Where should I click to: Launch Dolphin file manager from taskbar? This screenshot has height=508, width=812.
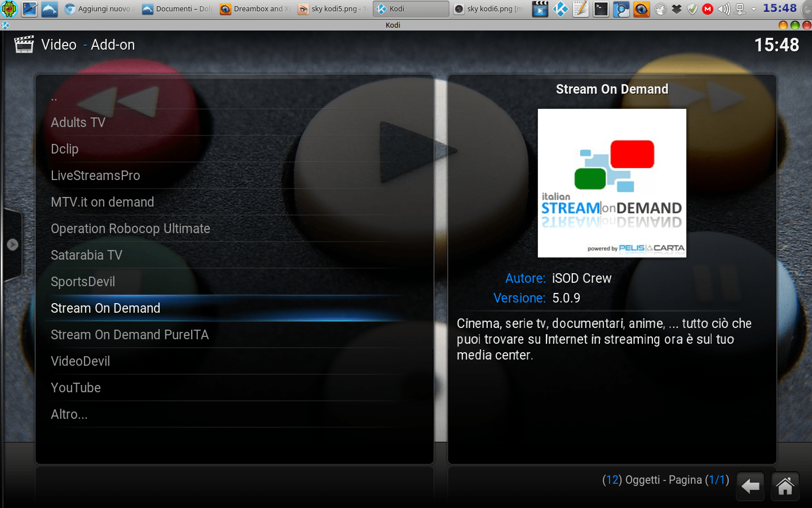50,8
